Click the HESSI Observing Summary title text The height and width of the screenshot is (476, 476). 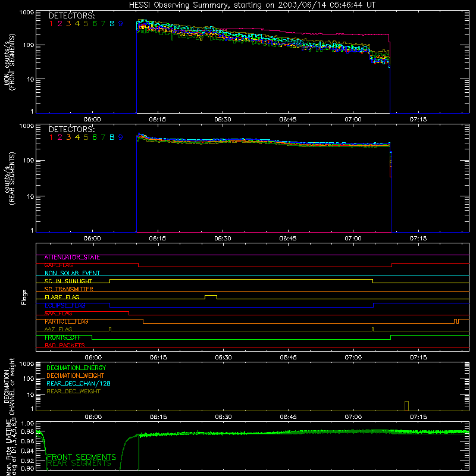point(252,5)
